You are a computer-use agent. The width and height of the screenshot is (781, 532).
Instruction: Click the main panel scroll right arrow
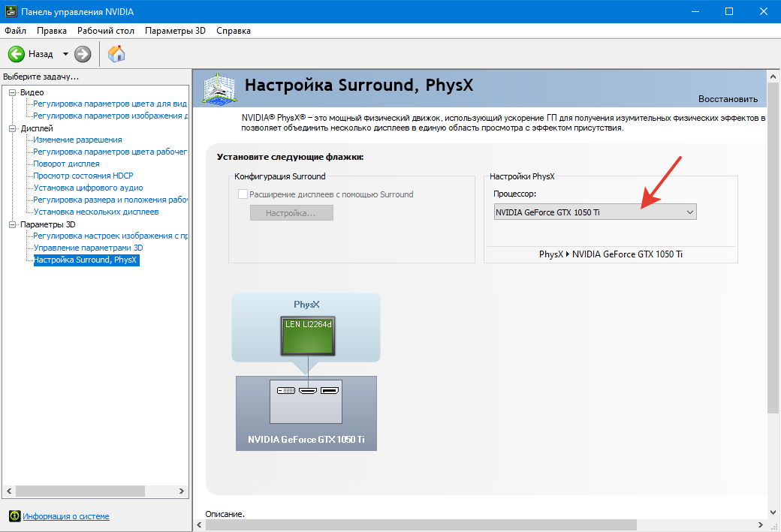point(761,524)
